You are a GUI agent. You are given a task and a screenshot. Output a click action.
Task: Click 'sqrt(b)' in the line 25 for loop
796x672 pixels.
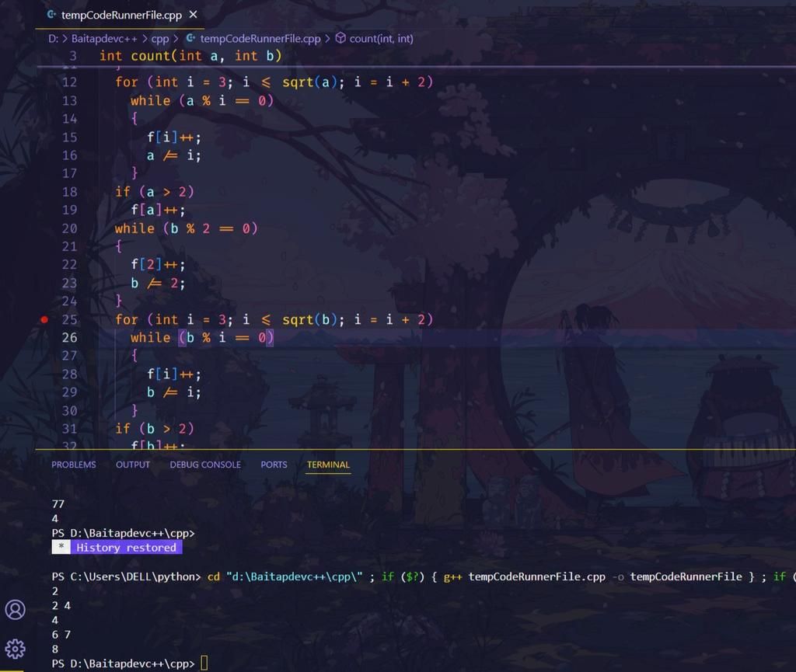309,319
